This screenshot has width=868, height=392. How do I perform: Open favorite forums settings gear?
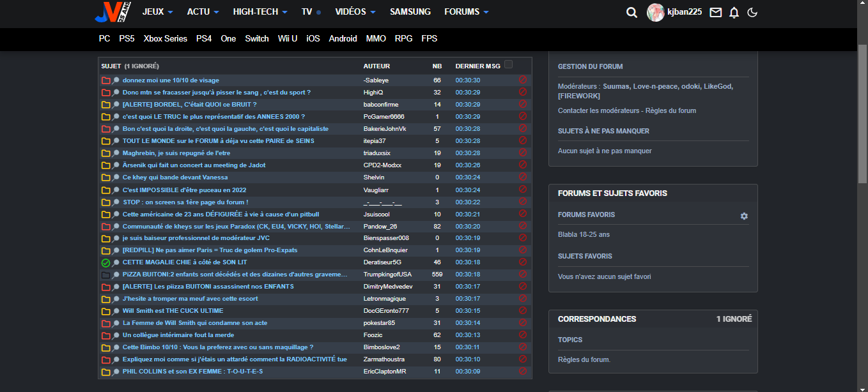[744, 216]
